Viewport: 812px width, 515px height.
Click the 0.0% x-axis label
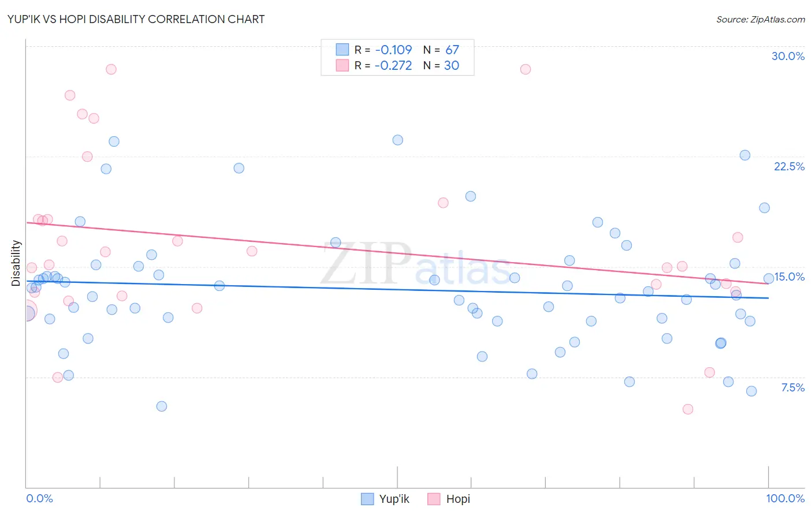[x=40, y=498]
